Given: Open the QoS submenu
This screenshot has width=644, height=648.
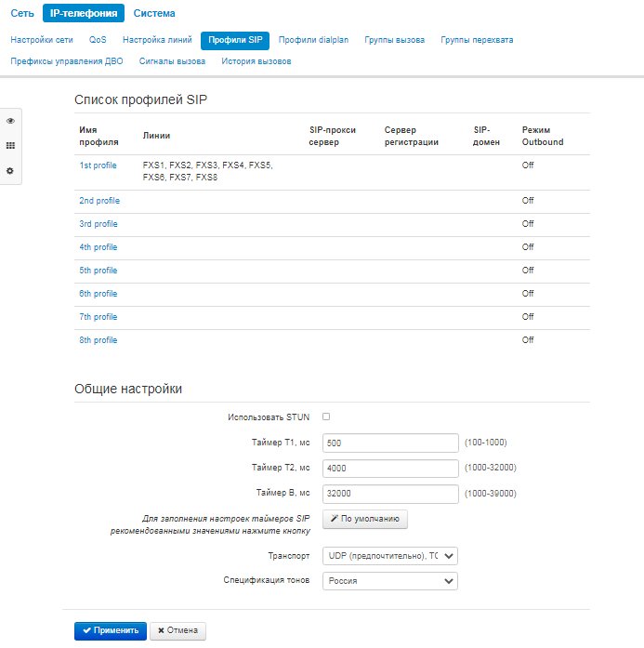Looking at the screenshot, I should [x=98, y=40].
